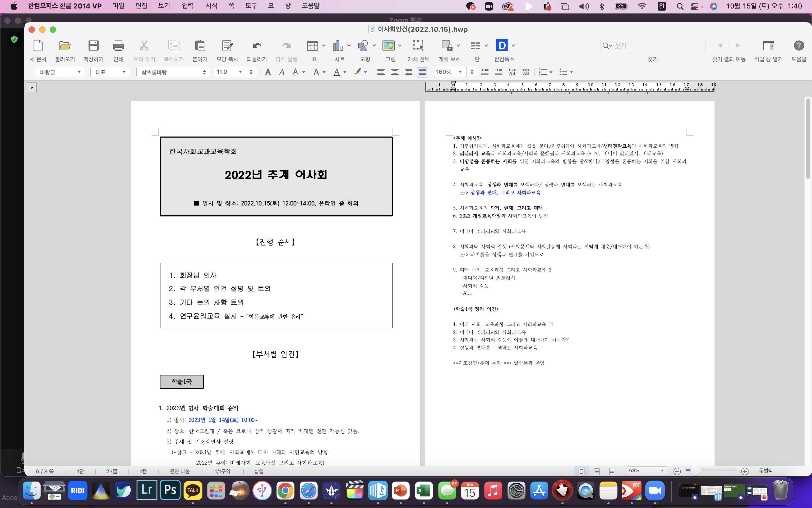Click the 찾기 search field
The width and height of the screenshot is (812, 508).
coord(653,45)
